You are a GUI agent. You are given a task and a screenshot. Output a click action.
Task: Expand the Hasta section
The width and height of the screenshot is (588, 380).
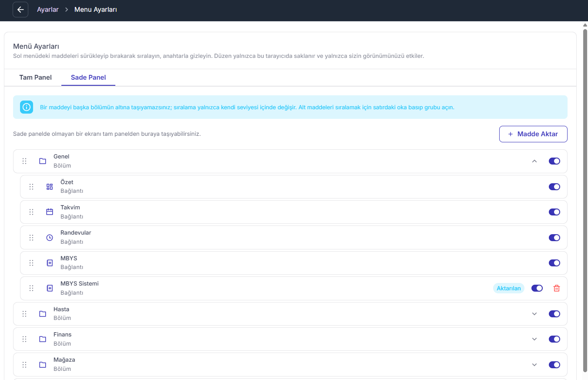click(x=534, y=314)
